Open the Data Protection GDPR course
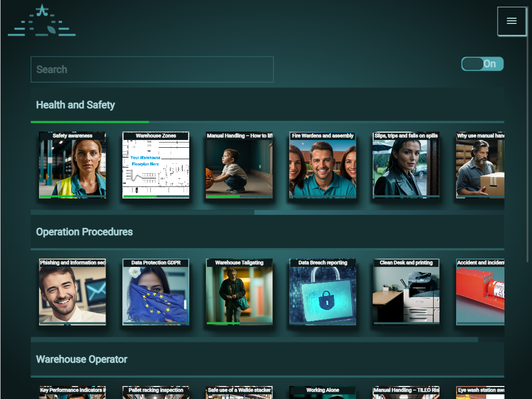 (155, 292)
